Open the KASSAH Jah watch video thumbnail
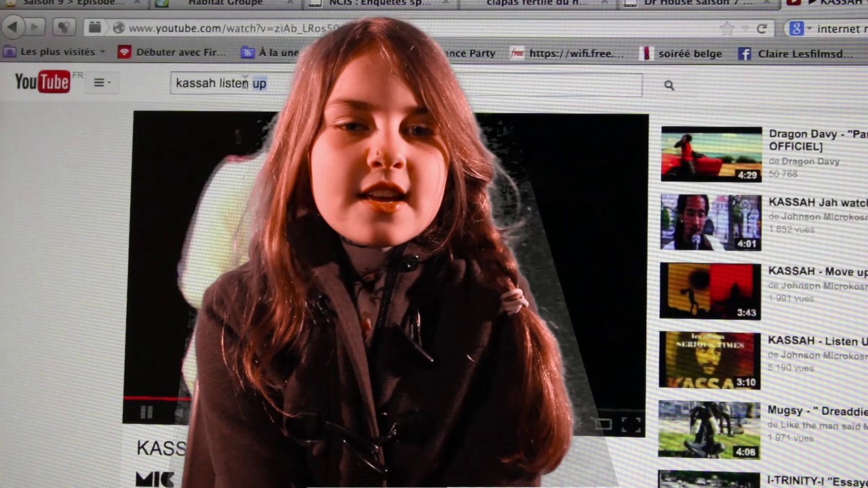Screen dimensions: 868x488 [711, 222]
